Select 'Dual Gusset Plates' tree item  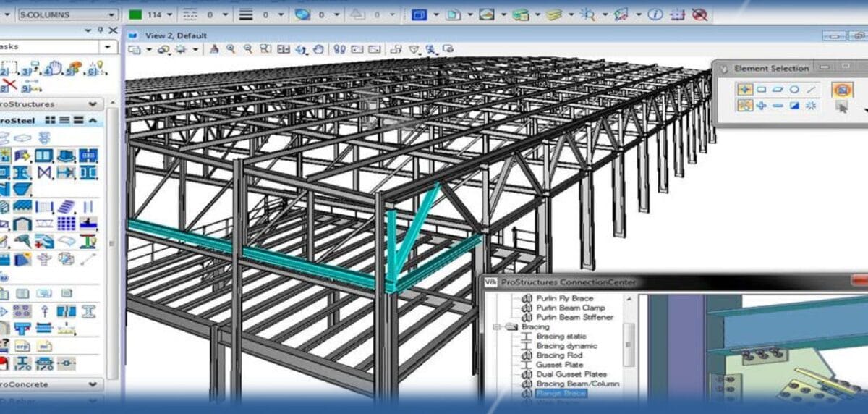[571, 374]
